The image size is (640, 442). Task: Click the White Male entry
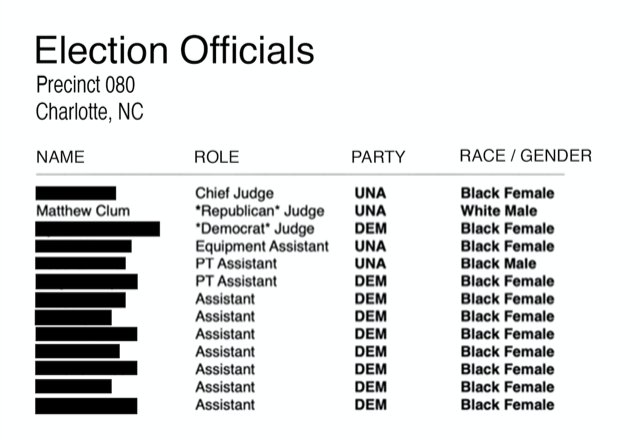[x=499, y=211]
